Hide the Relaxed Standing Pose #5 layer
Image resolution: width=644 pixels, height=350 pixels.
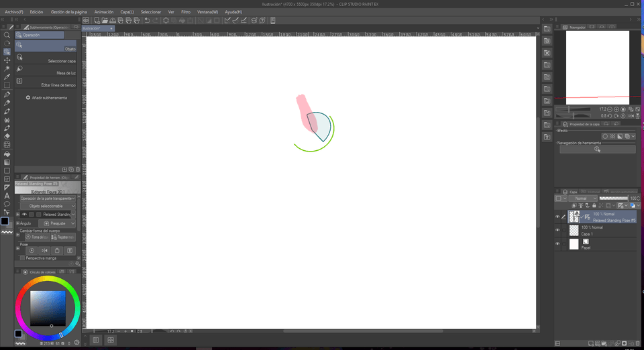557,217
